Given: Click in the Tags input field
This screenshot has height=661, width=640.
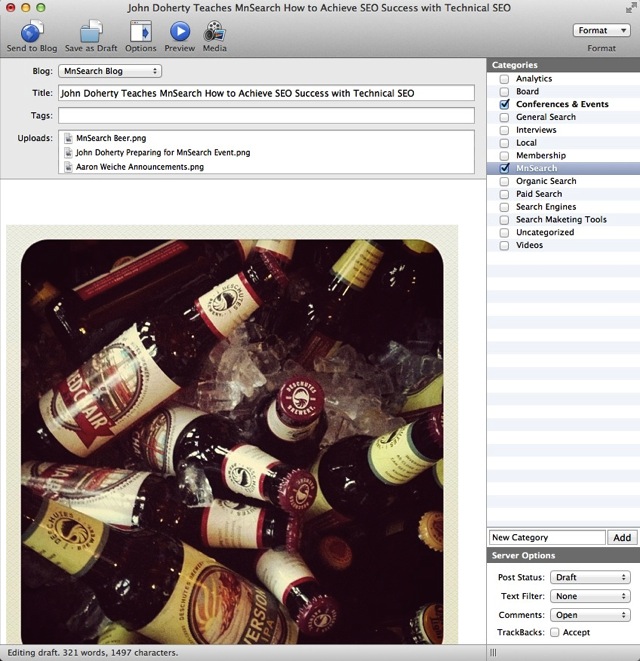Looking at the screenshot, I should [265, 115].
